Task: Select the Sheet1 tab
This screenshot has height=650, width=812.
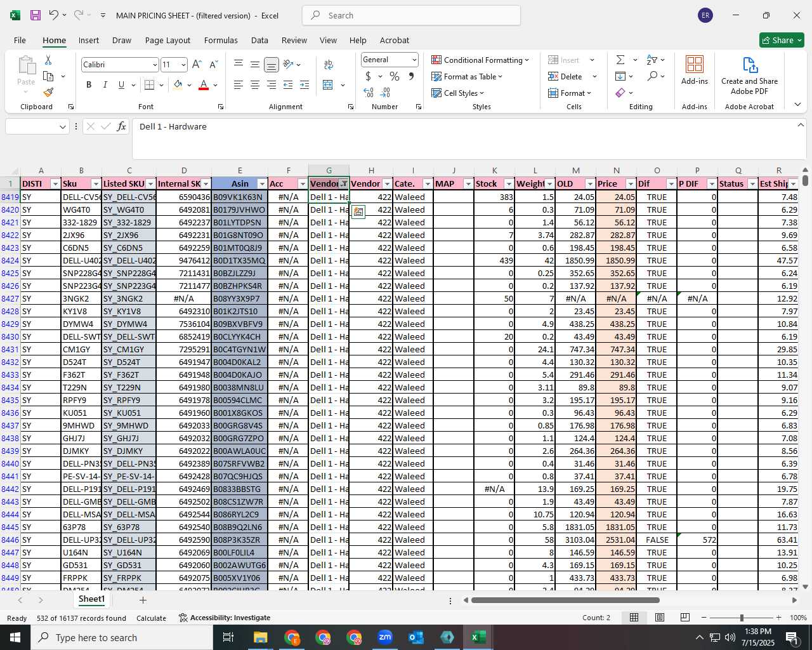Action: pyautogui.click(x=91, y=599)
